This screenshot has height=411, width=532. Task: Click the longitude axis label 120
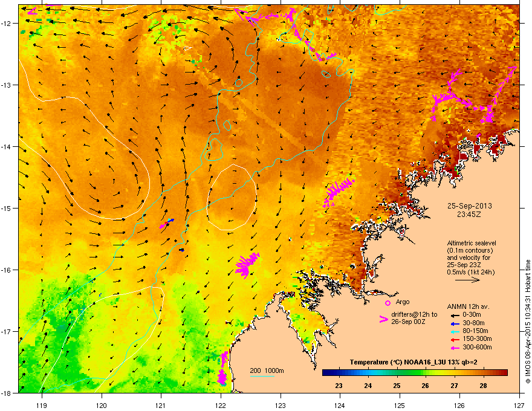point(101,405)
